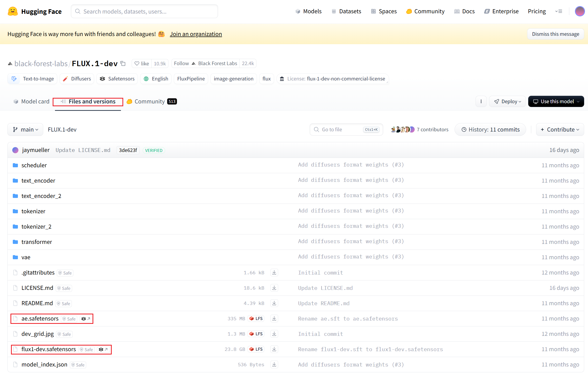Switch to the Model card tab
The width and height of the screenshot is (588, 379).
click(31, 101)
